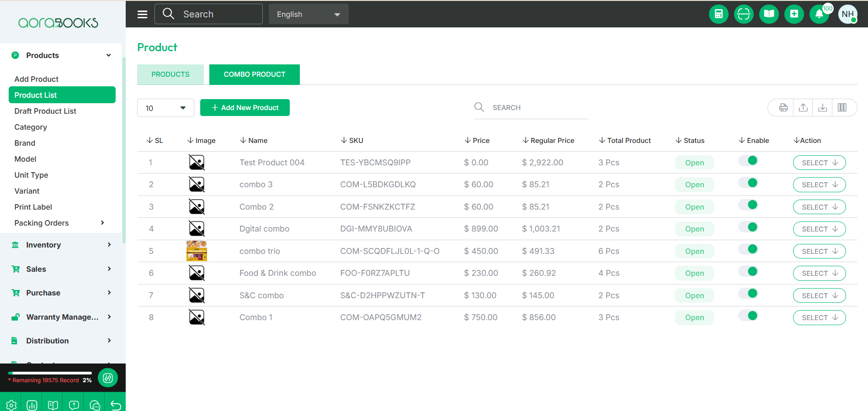868x411 pixels.
Task: Sort table by SKU column
Action: click(x=352, y=141)
